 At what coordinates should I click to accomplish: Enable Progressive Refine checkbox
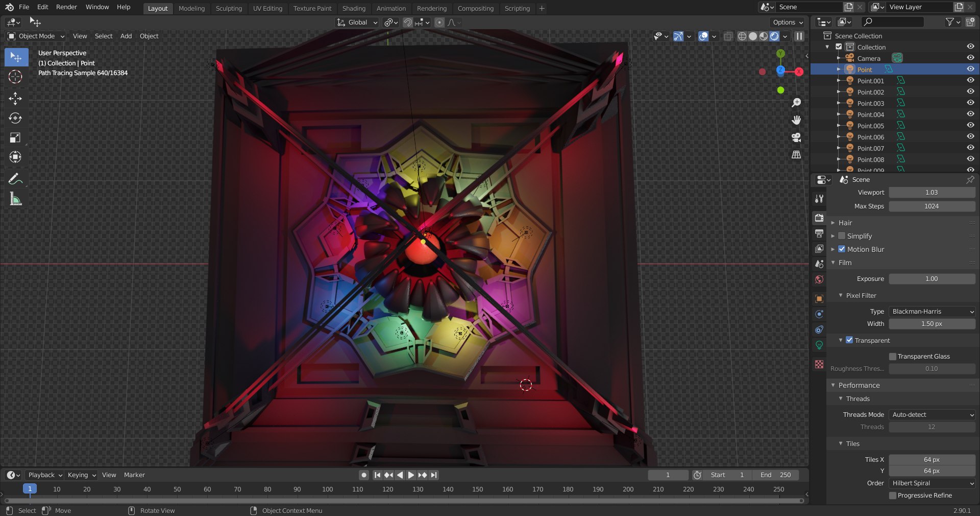(893, 496)
